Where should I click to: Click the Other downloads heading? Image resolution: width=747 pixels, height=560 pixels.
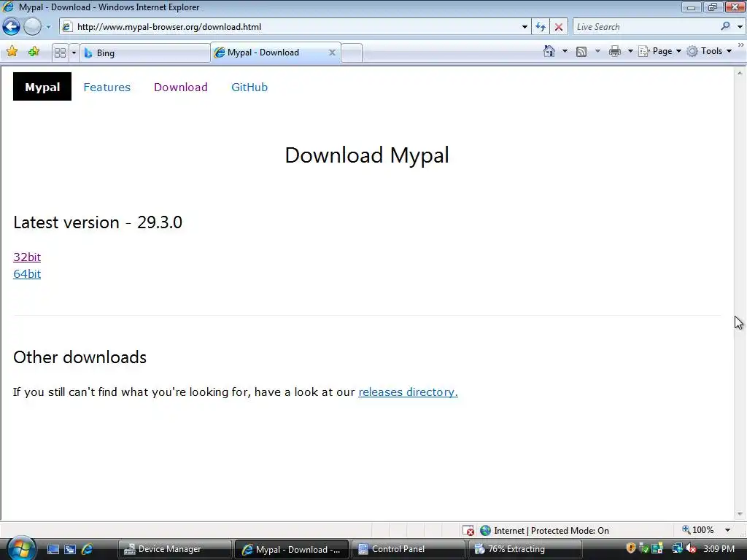coord(80,357)
